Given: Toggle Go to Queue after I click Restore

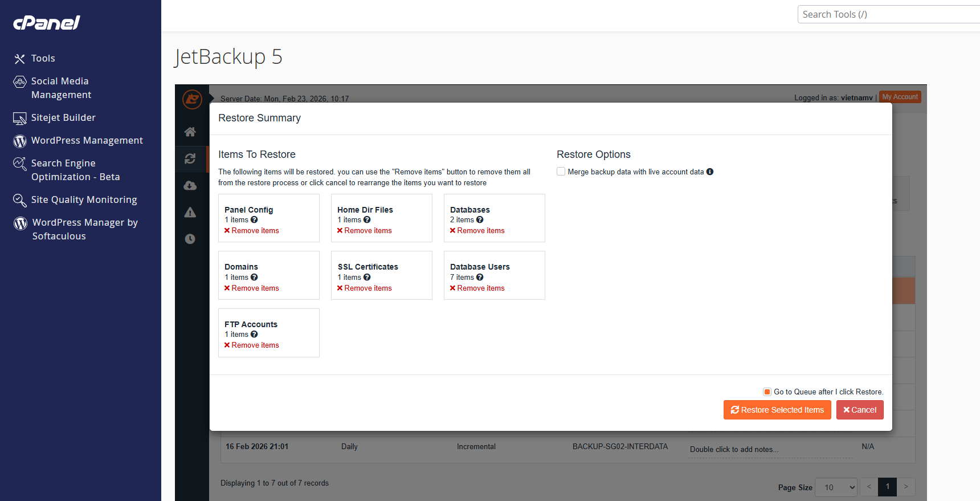Looking at the screenshot, I should coord(767,392).
